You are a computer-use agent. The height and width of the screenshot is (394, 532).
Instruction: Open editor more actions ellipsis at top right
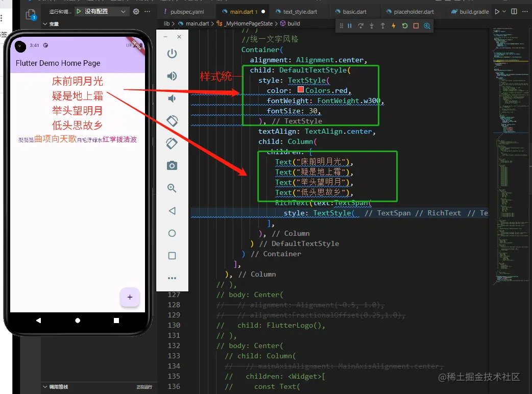[525, 12]
